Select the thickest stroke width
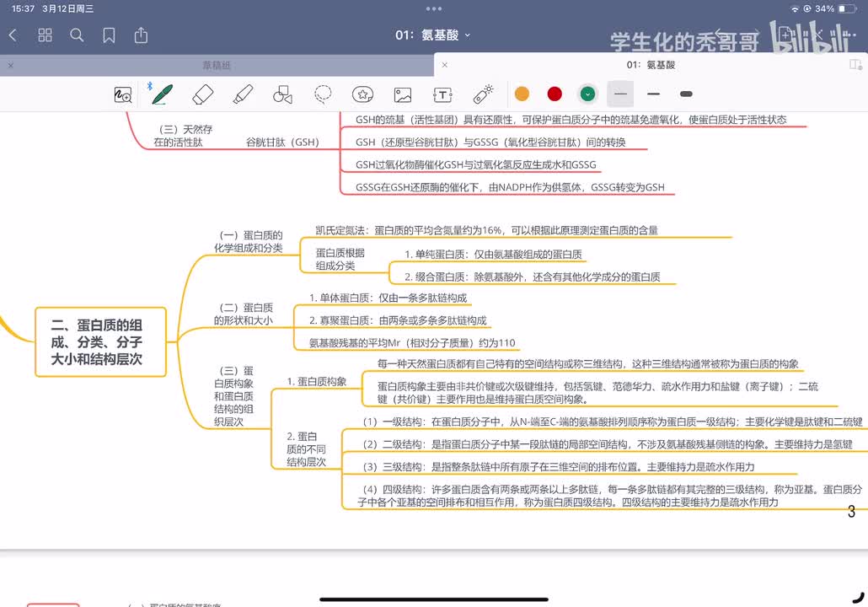The height and width of the screenshot is (607, 868). pos(687,94)
